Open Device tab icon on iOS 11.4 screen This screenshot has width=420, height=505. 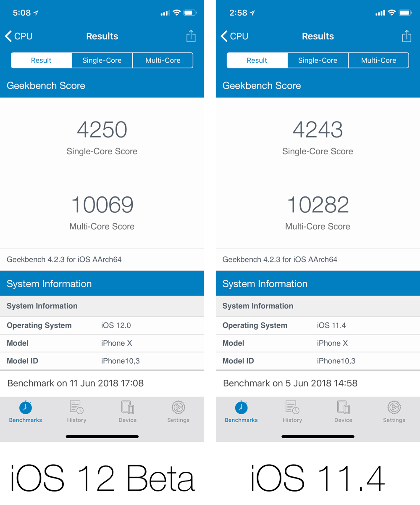coord(344,407)
